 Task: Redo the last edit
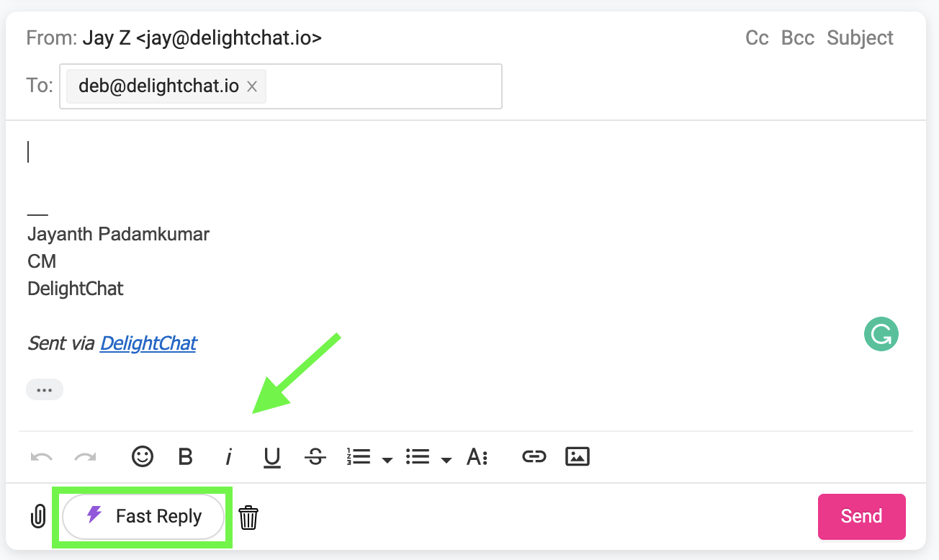click(84, 456)
